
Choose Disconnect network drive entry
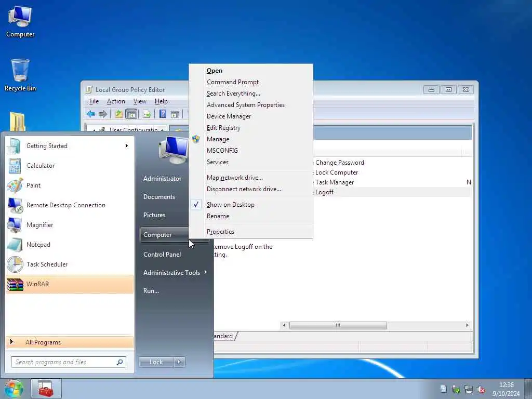click(251, 189)
